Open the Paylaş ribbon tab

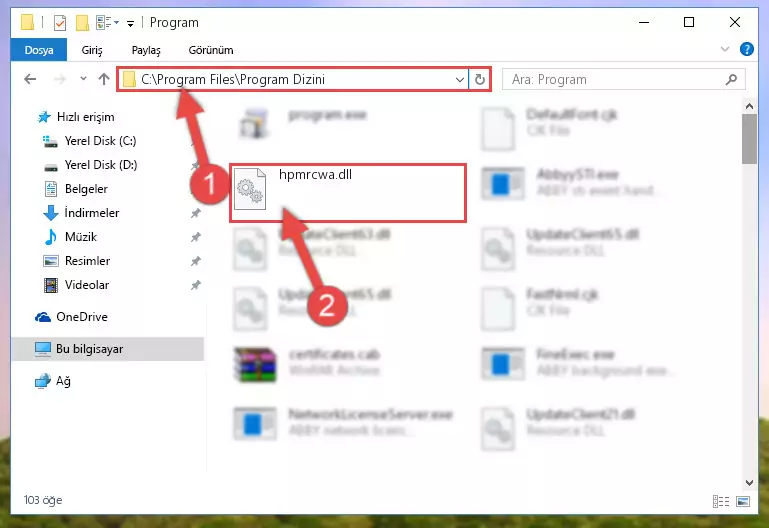pyautogui.click(x=146, y=50)
